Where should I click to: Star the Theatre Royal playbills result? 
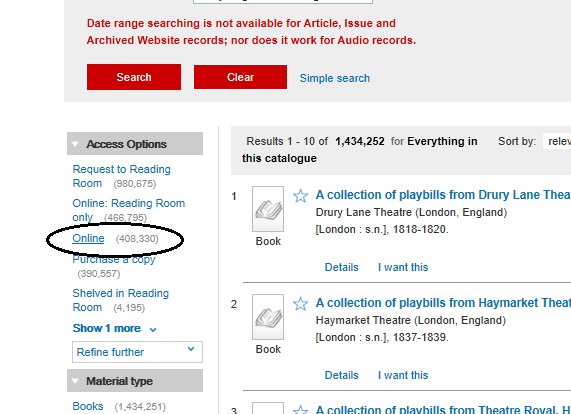point(300,409)
